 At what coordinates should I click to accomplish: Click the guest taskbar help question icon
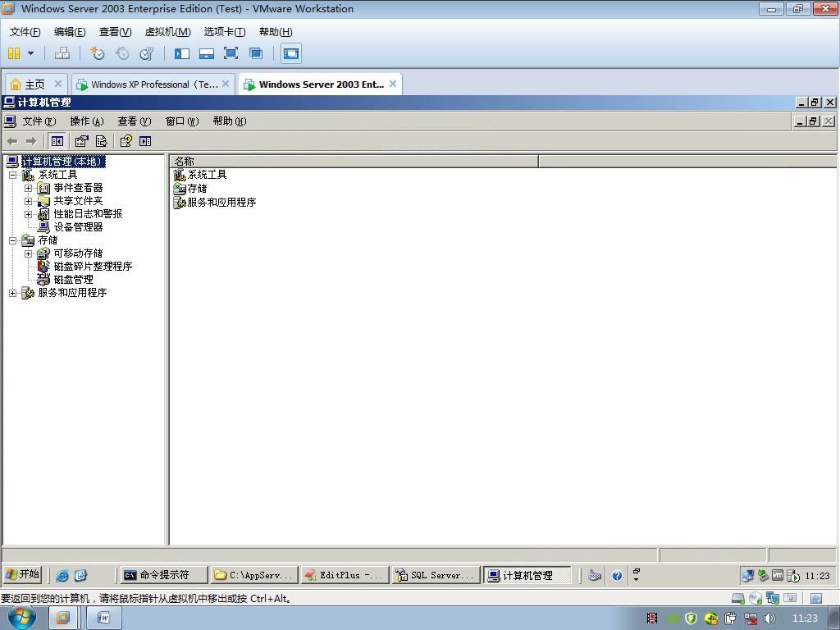coord(617,575)
